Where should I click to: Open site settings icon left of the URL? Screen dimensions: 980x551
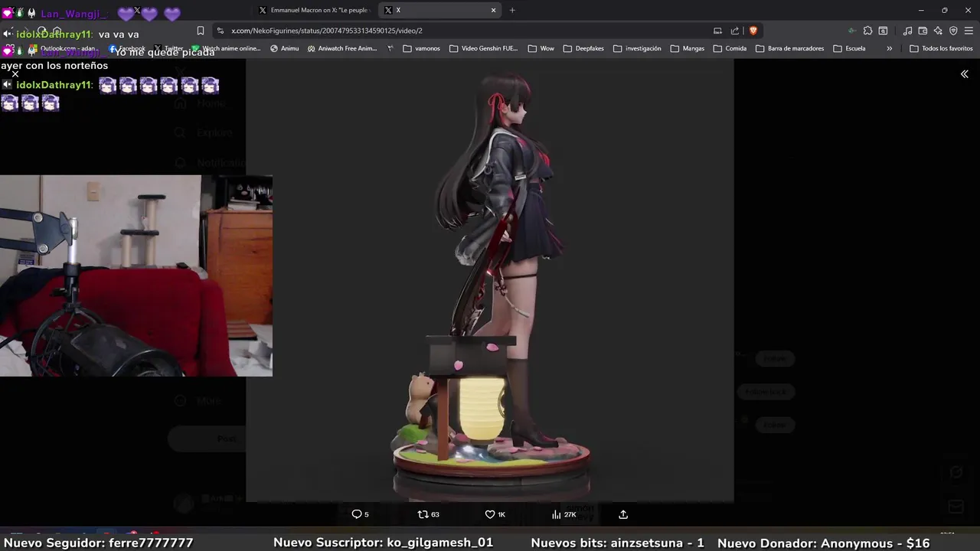(220, 31)
